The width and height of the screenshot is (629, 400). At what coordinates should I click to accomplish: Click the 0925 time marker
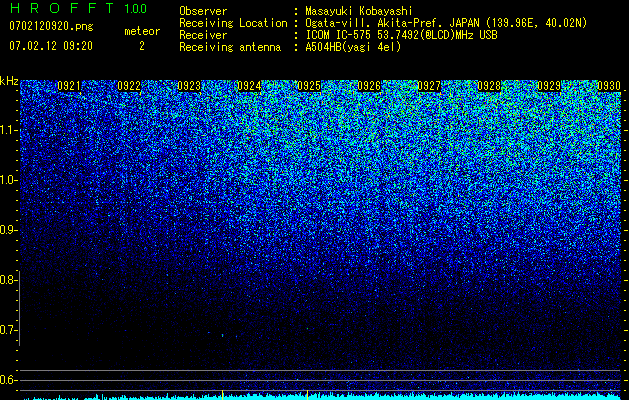(309, 86)
